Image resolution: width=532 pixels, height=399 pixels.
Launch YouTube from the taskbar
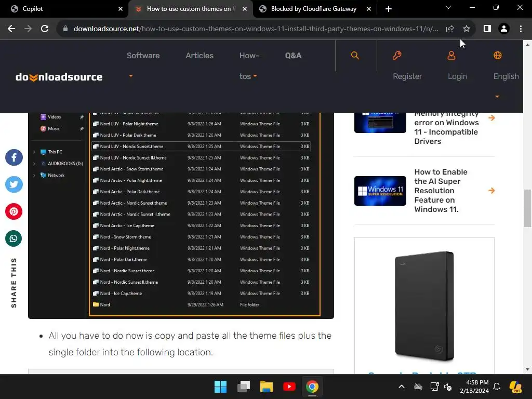point(289,387)
